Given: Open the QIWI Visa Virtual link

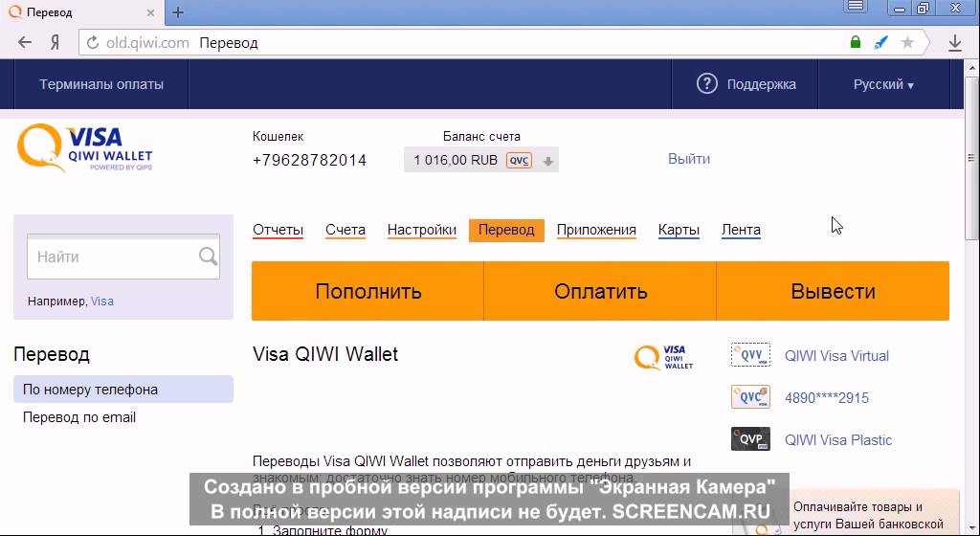Looking at the screenshot, I should [836, 355].
